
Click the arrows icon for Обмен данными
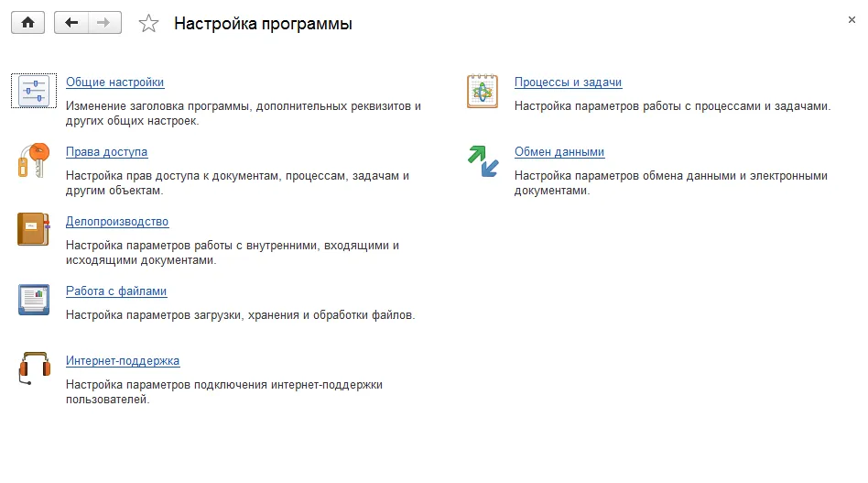coord(483,160)
